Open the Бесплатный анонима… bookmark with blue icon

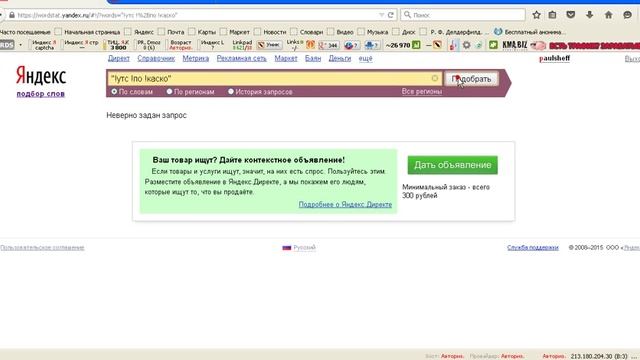click(530, 32)
